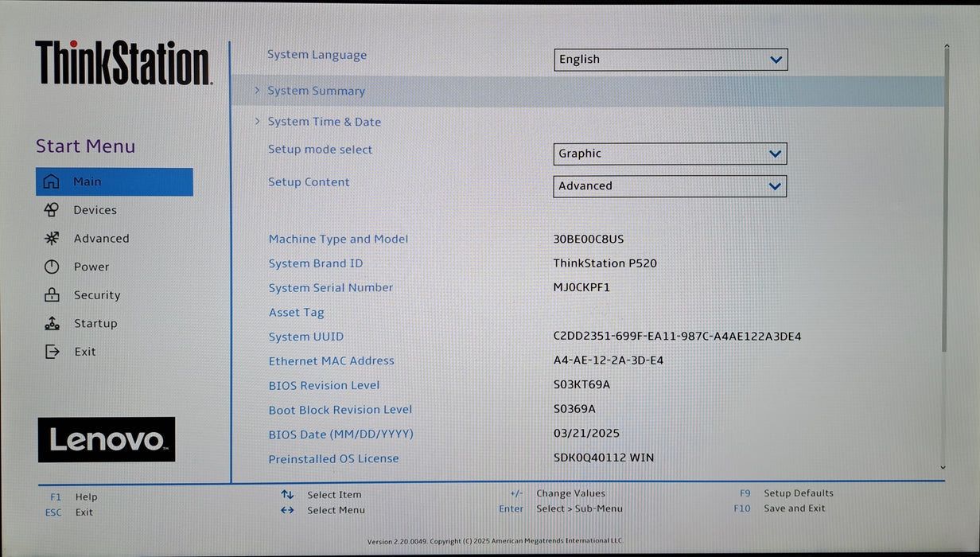Screen dimensions: 980x557
Task: Click the Setup mode select label
Action: 320,150
